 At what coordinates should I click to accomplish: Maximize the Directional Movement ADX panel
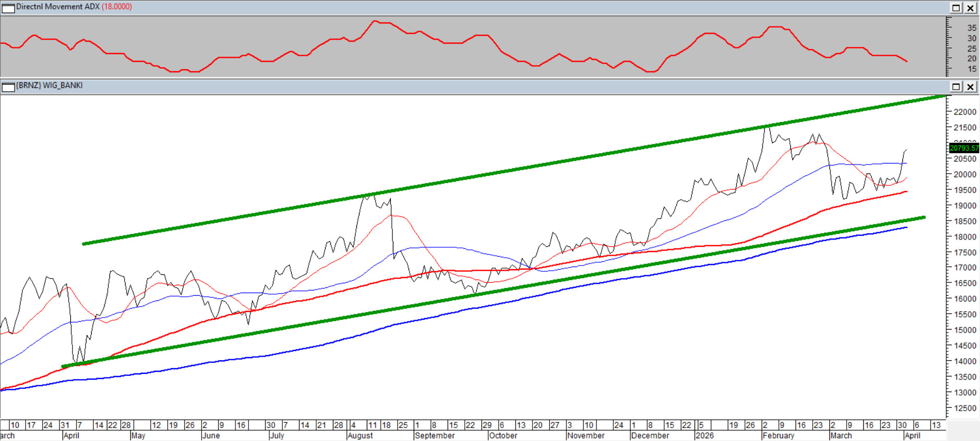pyautogui.click(x=956, y=8)
